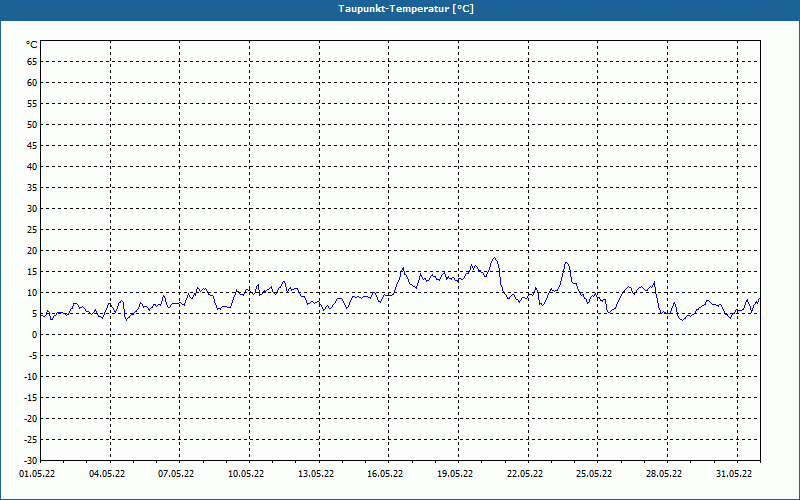Click the date label '31.05.22'
800x500 pixels.
point(734,474)
